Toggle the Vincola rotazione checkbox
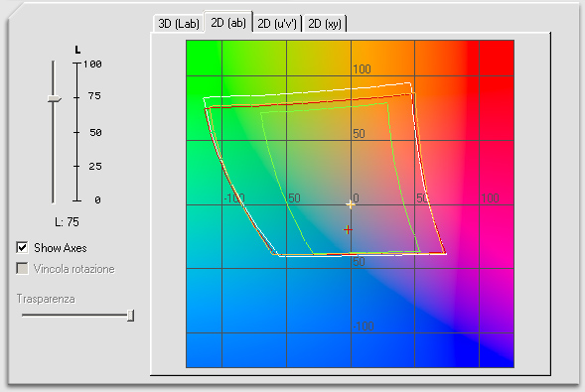This screenshot has height=392, width=585. 22,268
